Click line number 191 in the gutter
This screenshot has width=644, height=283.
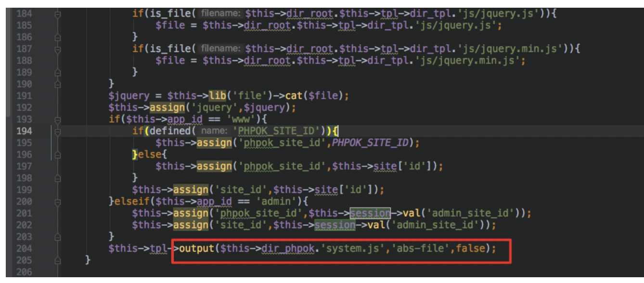coord(24,96)
